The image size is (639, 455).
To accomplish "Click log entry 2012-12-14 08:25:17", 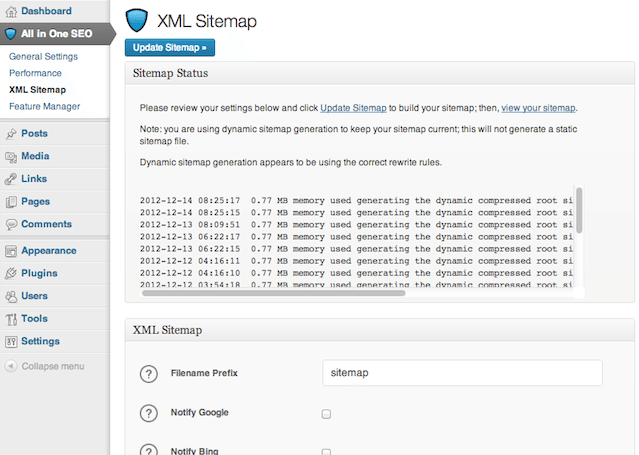I will tap(356, 201).
